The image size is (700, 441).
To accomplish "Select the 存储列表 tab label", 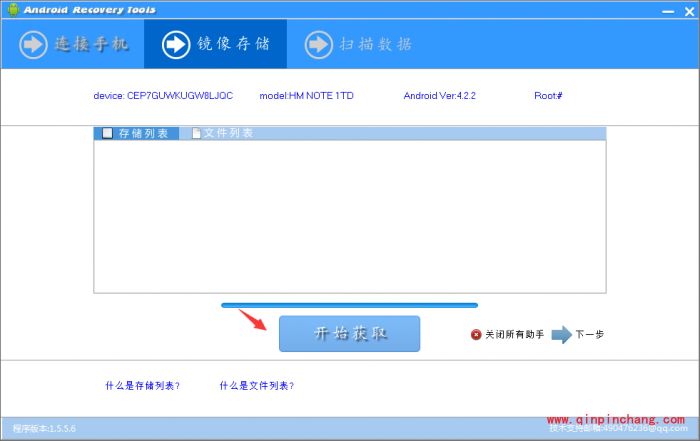I will pos(143,133).
